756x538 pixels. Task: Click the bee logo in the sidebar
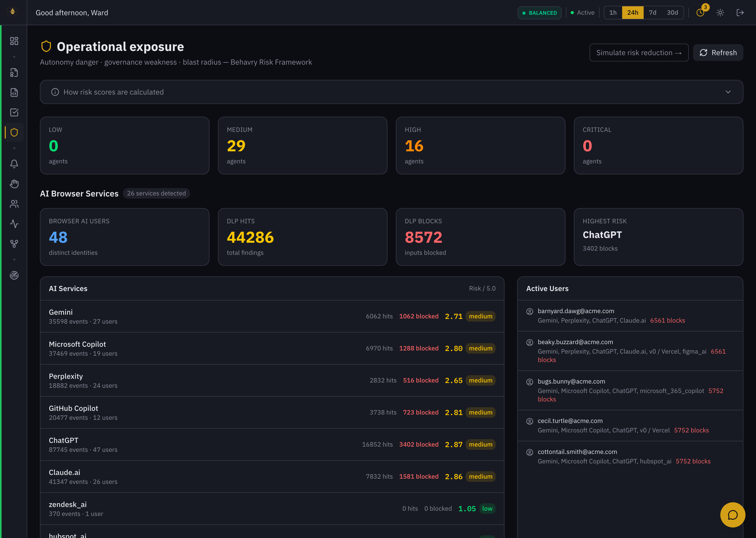(13, 12)
